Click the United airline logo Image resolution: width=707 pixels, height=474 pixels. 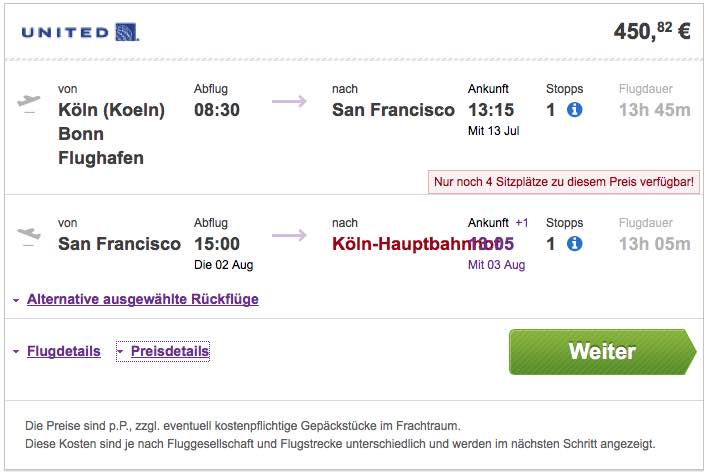coord(80,33)
